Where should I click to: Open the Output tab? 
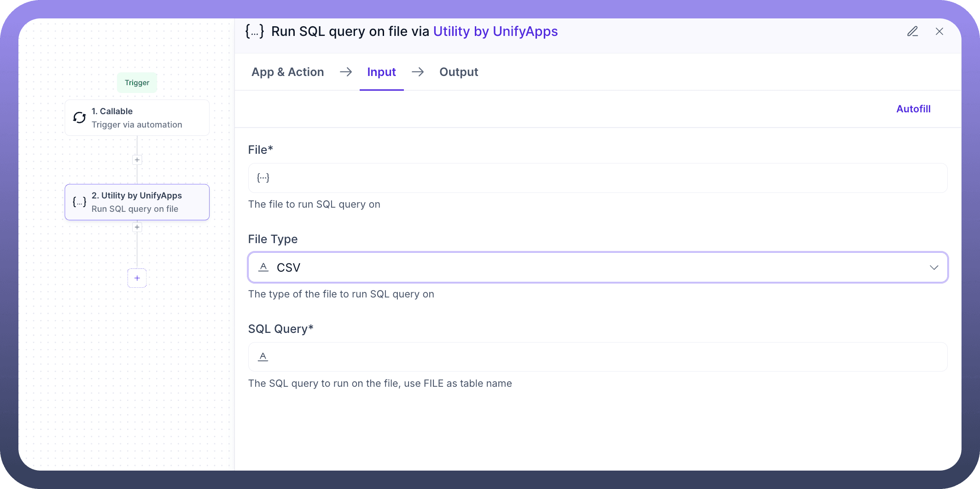[459, 72]
